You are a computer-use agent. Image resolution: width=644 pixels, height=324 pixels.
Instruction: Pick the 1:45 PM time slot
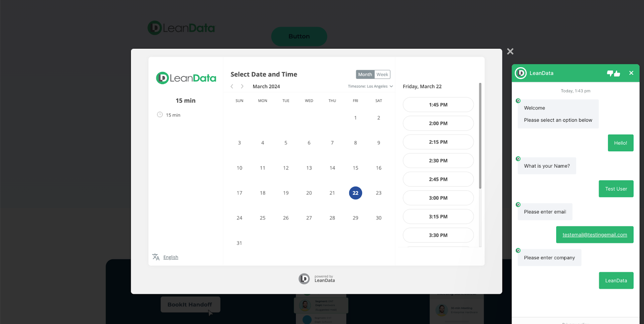[x=438, y=105]
